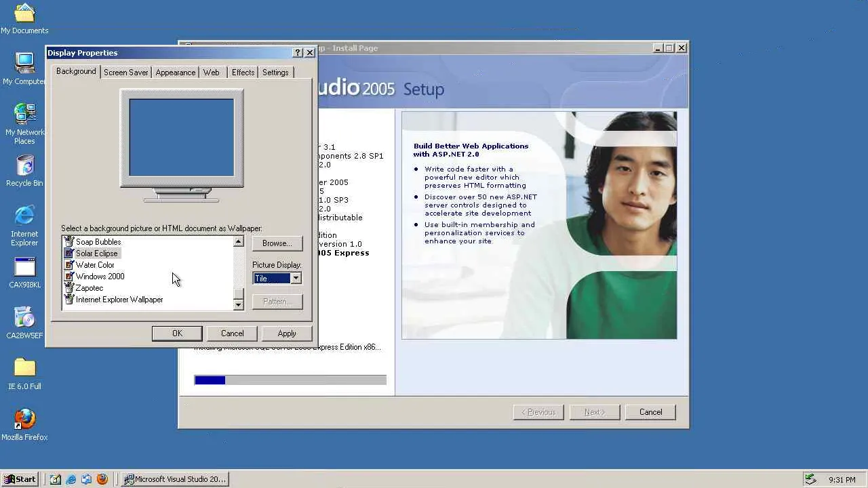Click the Display Properties help question-mark button
Image resolution: width=868 pixels, height=488 pixels.
(298, 53)
